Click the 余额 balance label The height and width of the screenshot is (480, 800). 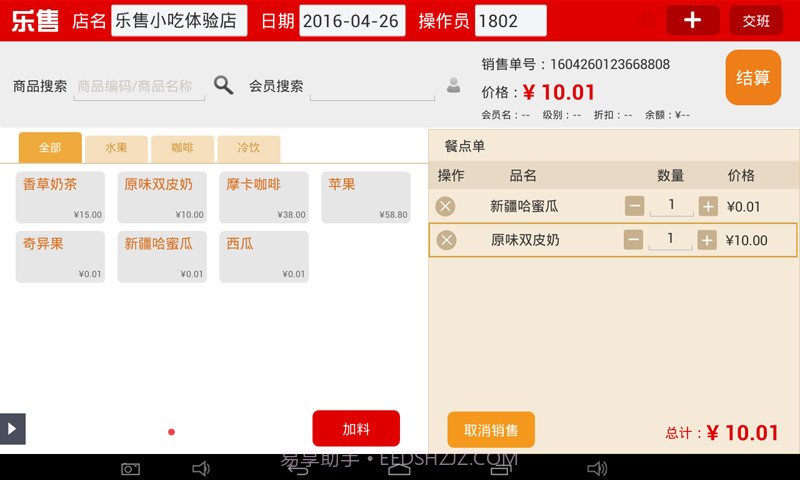click(x=667, y=115)
